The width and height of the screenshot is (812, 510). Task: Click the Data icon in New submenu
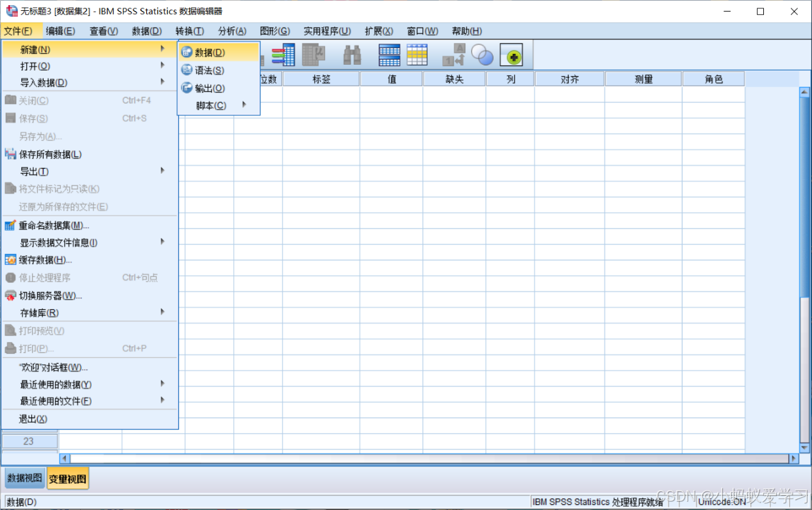click(x=187, y=53)
